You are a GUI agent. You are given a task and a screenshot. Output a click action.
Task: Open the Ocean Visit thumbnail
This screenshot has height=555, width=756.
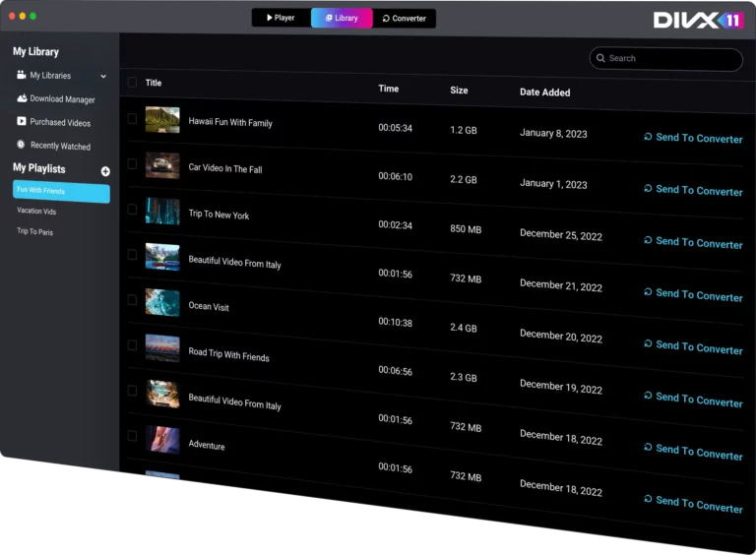(x=162, y=302)
